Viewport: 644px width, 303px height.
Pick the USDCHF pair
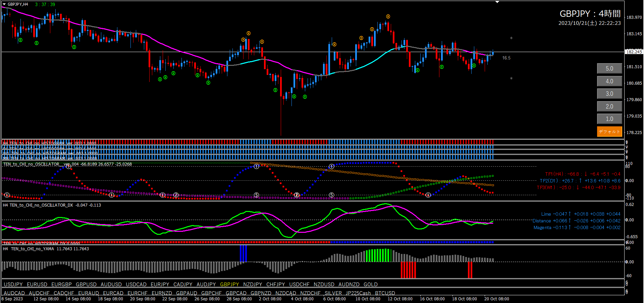tap(300, 285)
